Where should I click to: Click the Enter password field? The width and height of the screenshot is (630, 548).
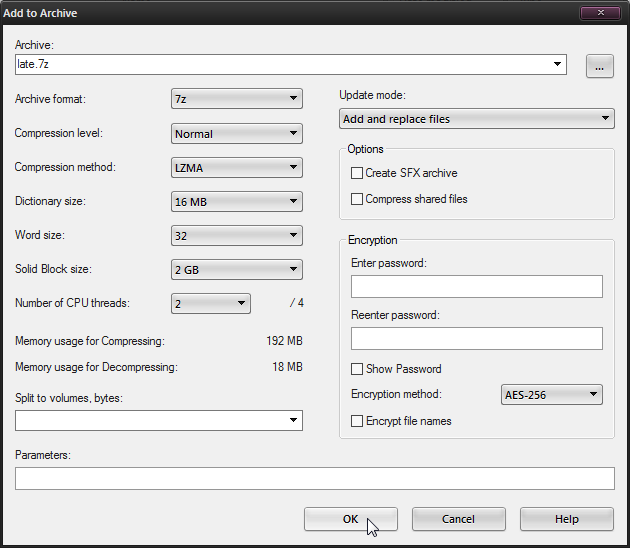pyautogui.click(x=476, y=287)
